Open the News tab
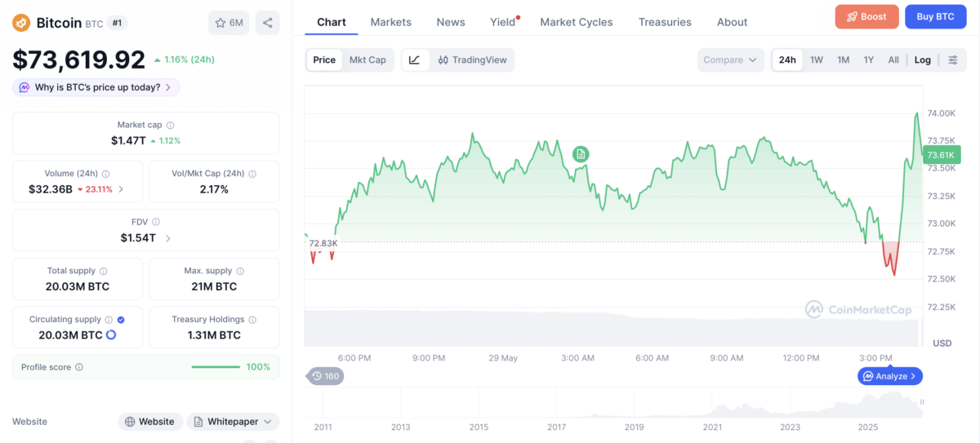 click(451, 22)
